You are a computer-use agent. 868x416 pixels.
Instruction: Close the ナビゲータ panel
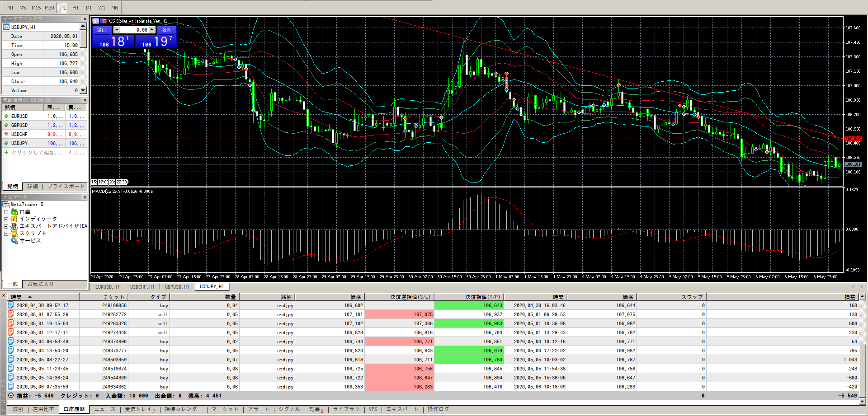point(85,197)
